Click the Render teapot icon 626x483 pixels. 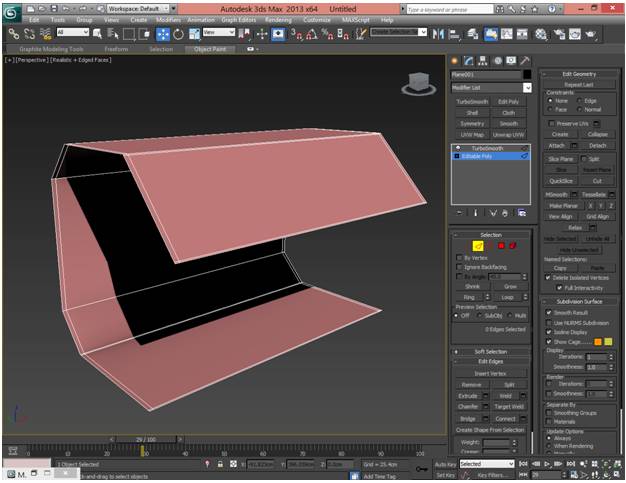pyautogui.click(x=590, y=34)
